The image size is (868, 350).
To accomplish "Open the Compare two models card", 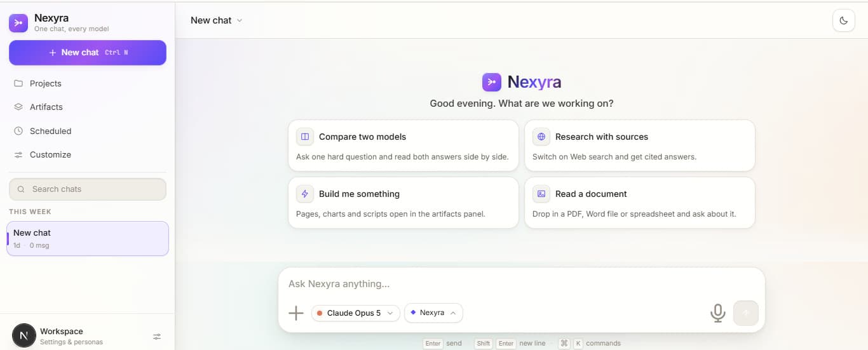I will (x=403, y=145).
